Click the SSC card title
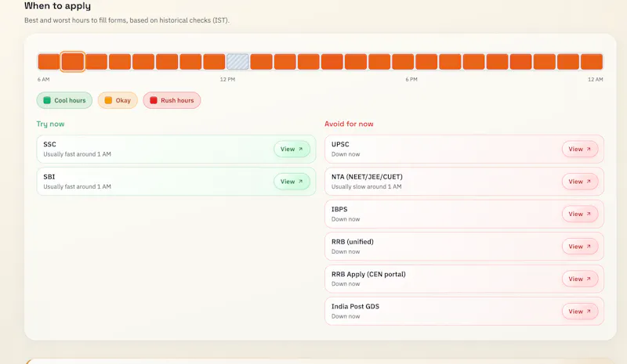Image resolution: width=627 pixels, height=364 pixels. point(49,144)
